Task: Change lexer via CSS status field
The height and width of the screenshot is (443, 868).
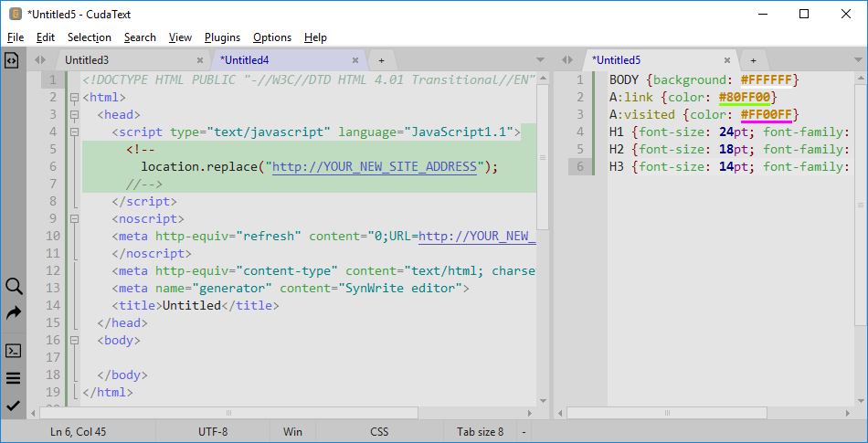Action: pyautogui.click(x=379, y=431)
